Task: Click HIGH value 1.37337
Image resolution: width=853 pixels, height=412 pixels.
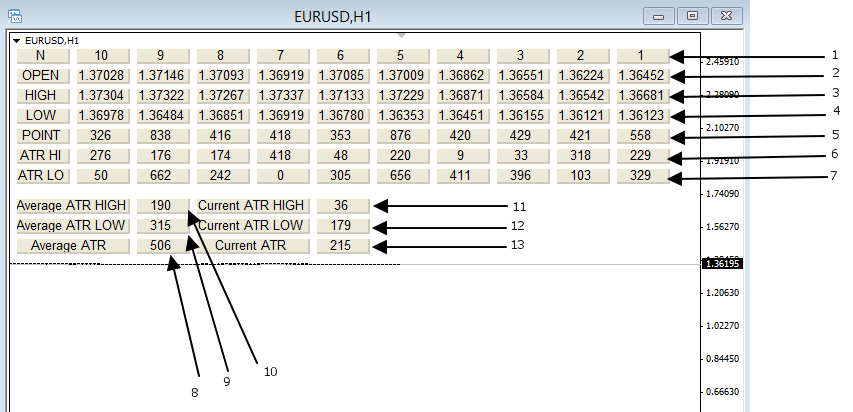Action: click(283, 96)
